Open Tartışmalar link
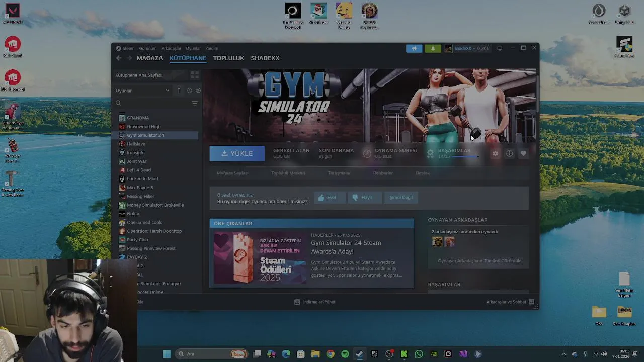This screenshot has height=362, width=644. 339,173
